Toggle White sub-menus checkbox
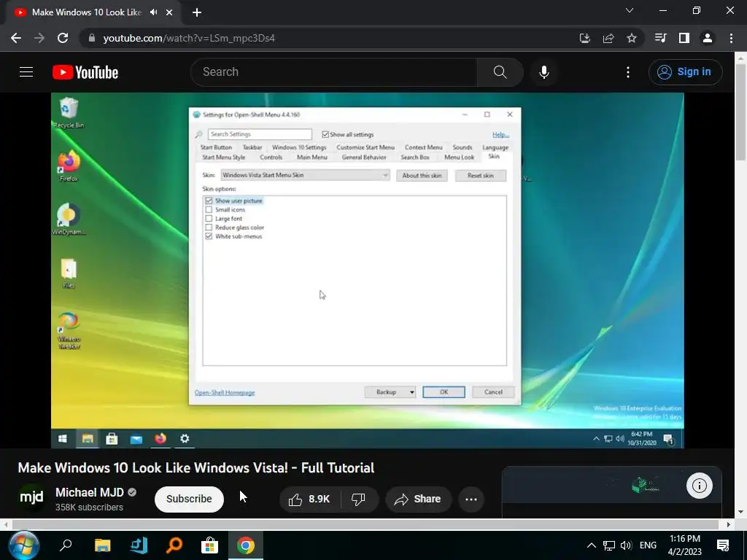 209,236
